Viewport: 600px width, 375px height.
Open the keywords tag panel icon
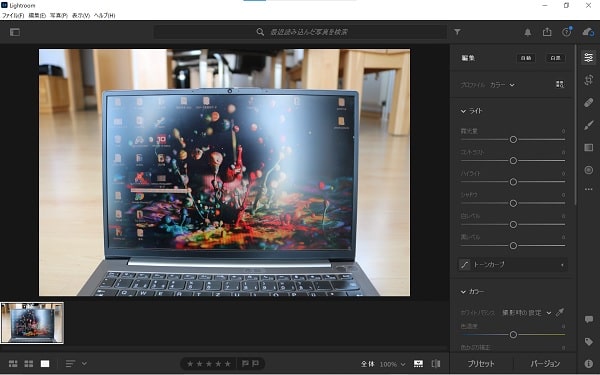(589, 342)
